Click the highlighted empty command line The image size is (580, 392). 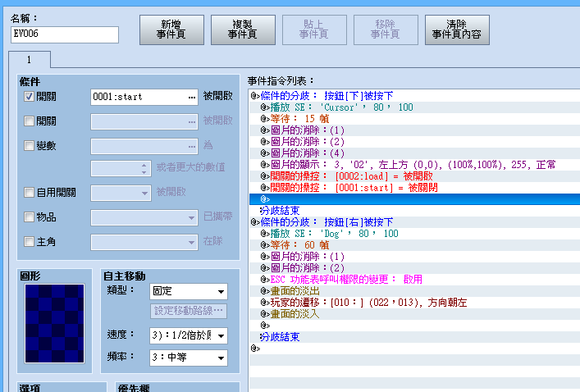point(414,199)
